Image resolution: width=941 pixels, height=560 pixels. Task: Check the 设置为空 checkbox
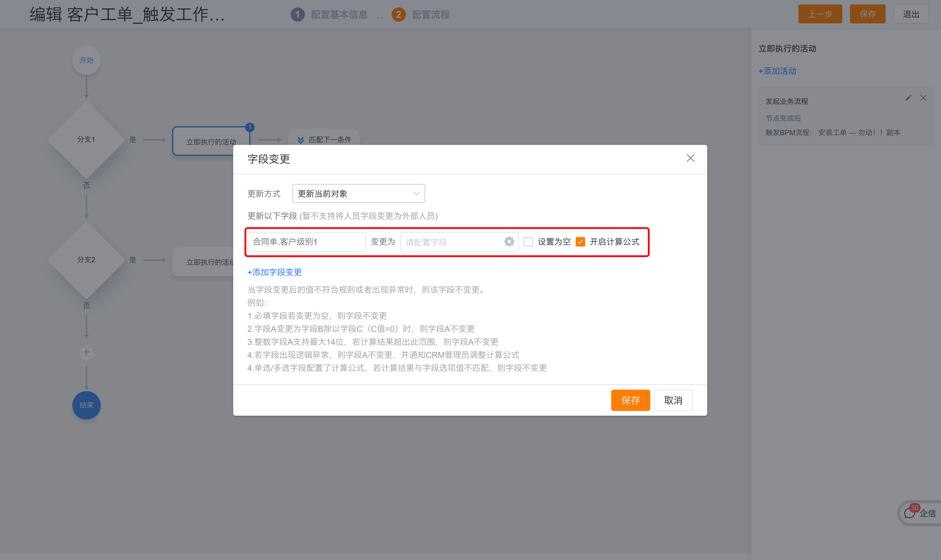pyautogui.click(x=528, y=242)
